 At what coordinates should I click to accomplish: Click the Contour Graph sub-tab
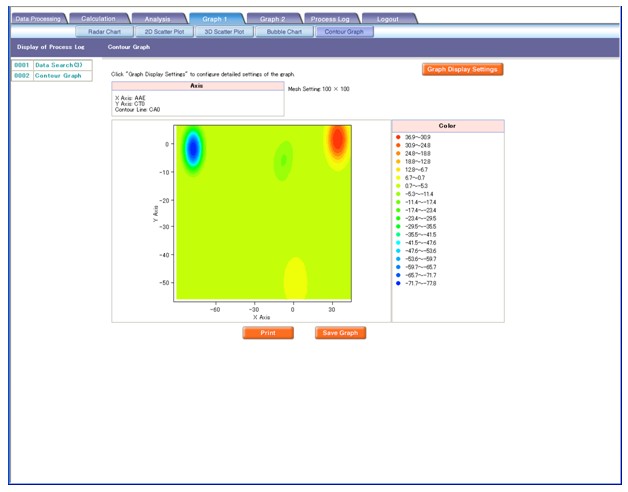[x=343, y=32]
